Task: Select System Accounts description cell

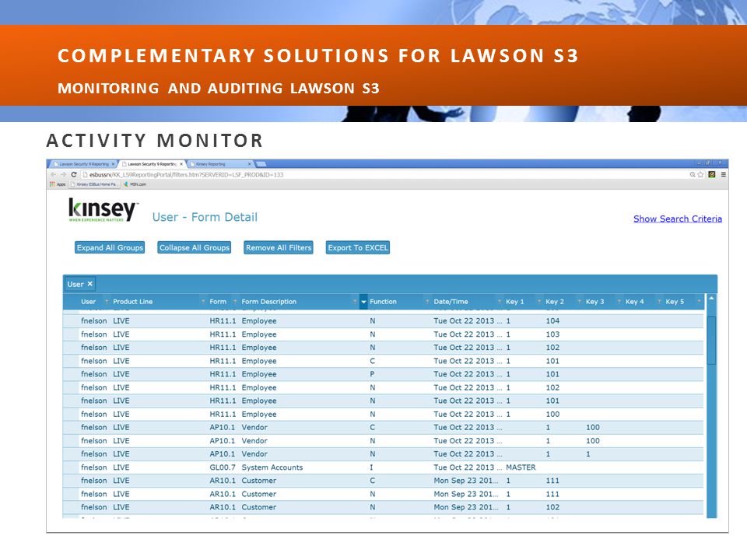Action: [272, 467]
